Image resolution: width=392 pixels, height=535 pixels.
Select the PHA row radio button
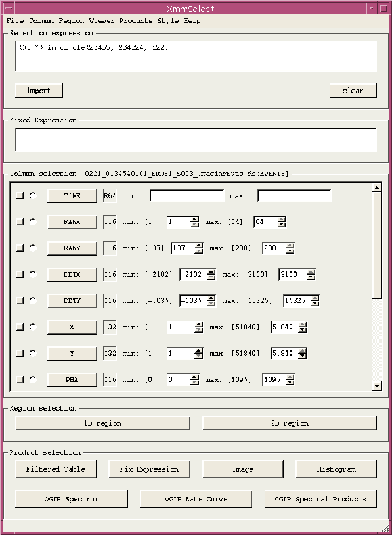33,379
